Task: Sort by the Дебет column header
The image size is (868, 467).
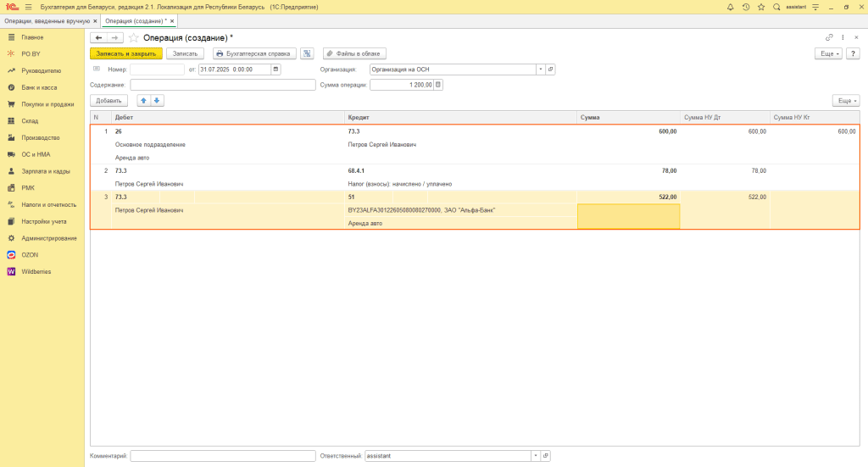Action: (x=228, y=117)
